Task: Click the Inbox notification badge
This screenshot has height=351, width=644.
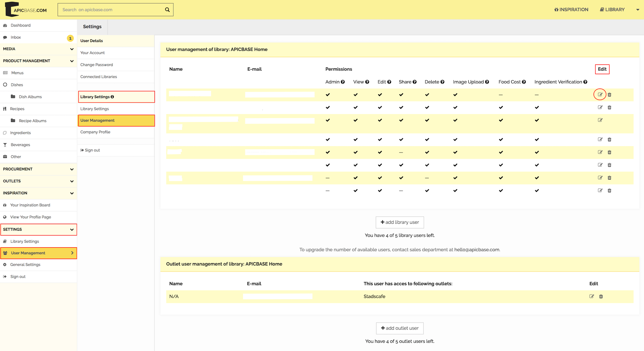Action: point(70,38)
